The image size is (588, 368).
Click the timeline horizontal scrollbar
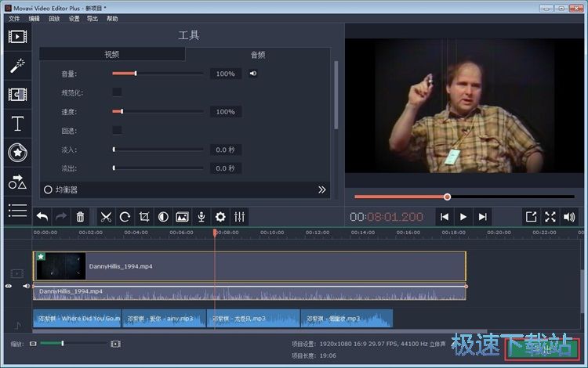coord(260,331)
